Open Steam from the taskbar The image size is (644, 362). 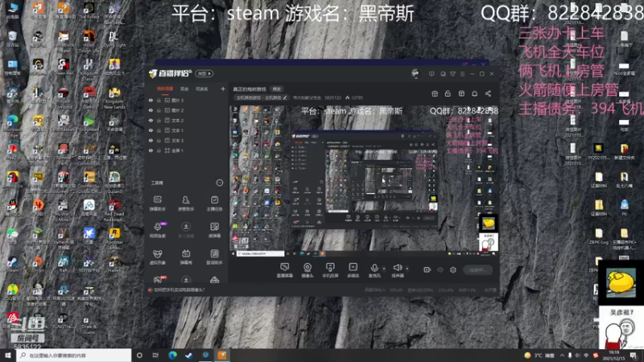[188, 356]
